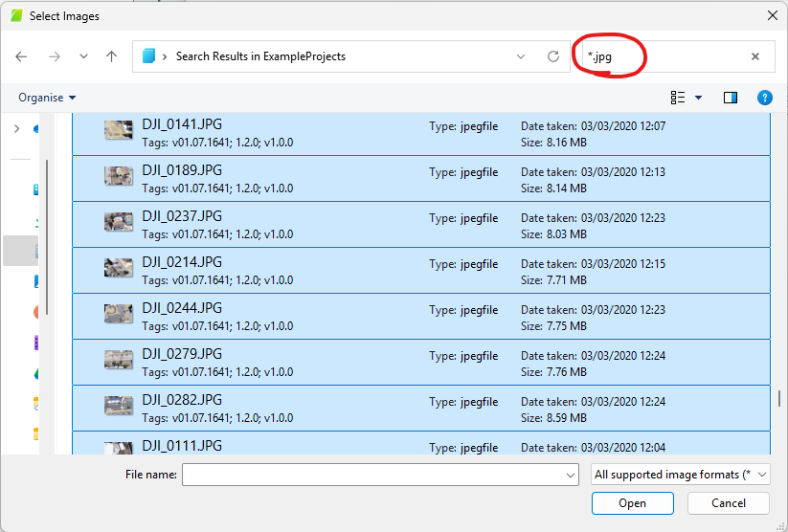Image resolution: width=788 pixels, height=532 pixels.
Task: Select file DJI_0282.JPG
Action: tap(421, 409)
